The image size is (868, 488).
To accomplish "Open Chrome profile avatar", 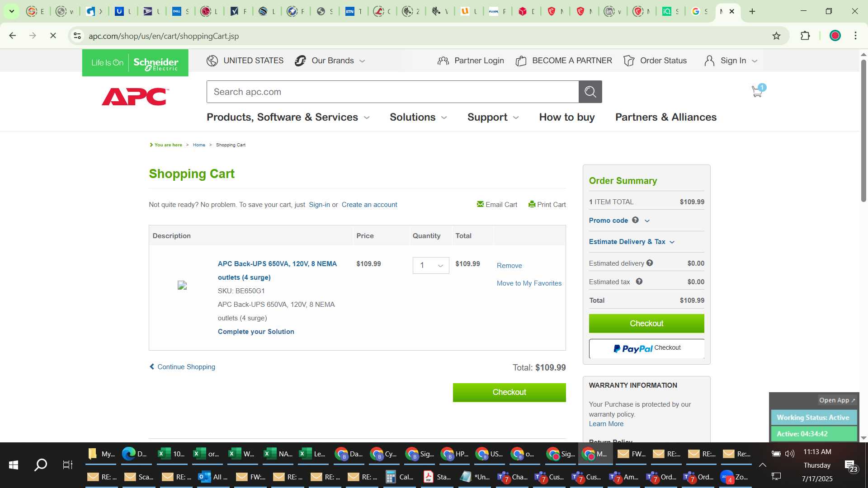I will [x=835, y=36].
